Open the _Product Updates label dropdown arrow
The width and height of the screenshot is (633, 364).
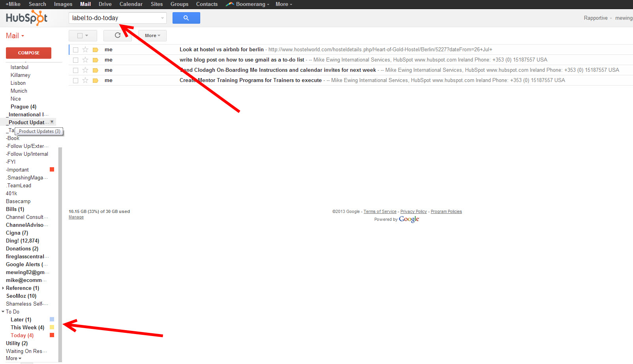tap(52, 122)
